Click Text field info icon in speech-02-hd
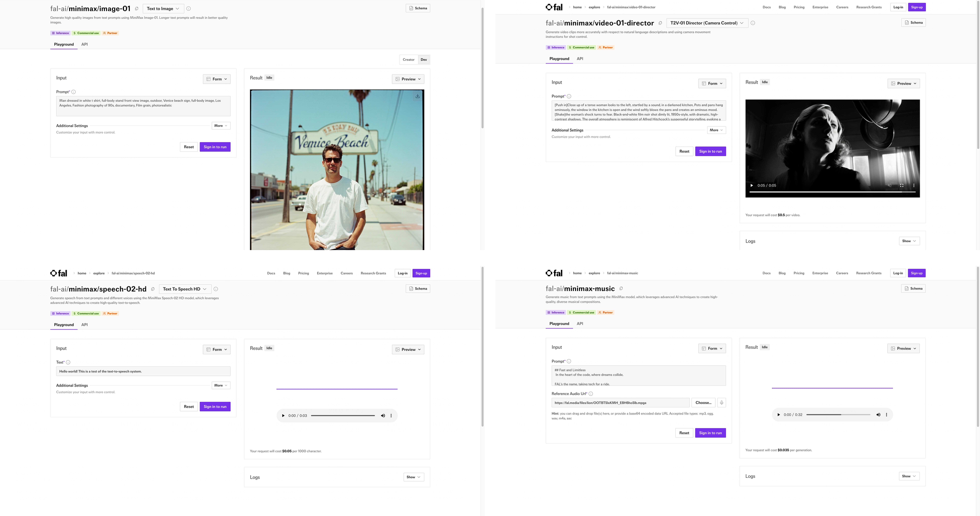Screen dimensions: 980x516 [68, 362]
